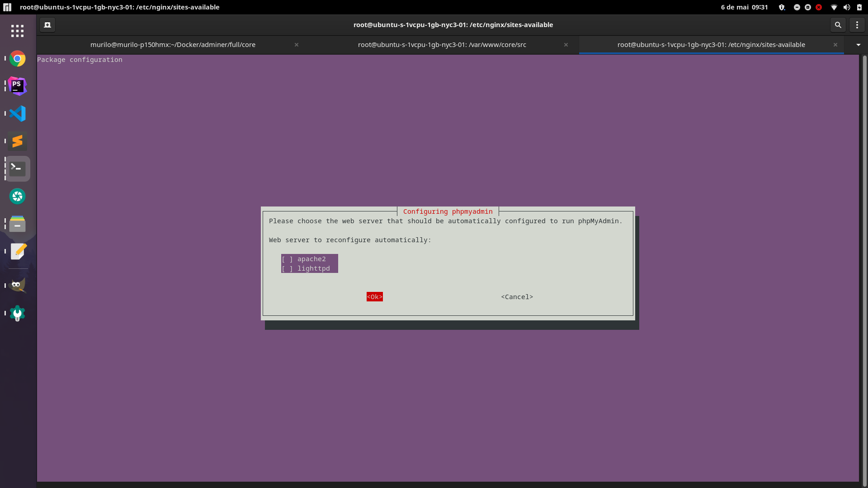868x488 pixels.
Task: Click the shield tray icon
Action: pos(782,7)
